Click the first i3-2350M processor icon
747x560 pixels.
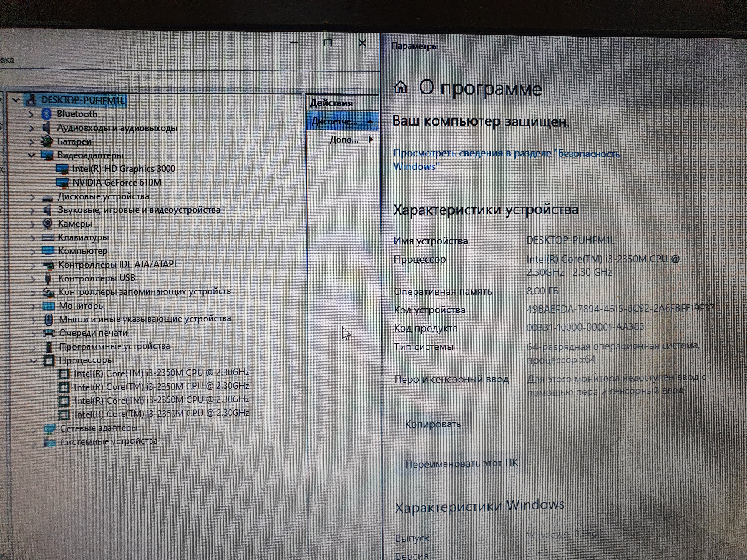tap(64, 374)
